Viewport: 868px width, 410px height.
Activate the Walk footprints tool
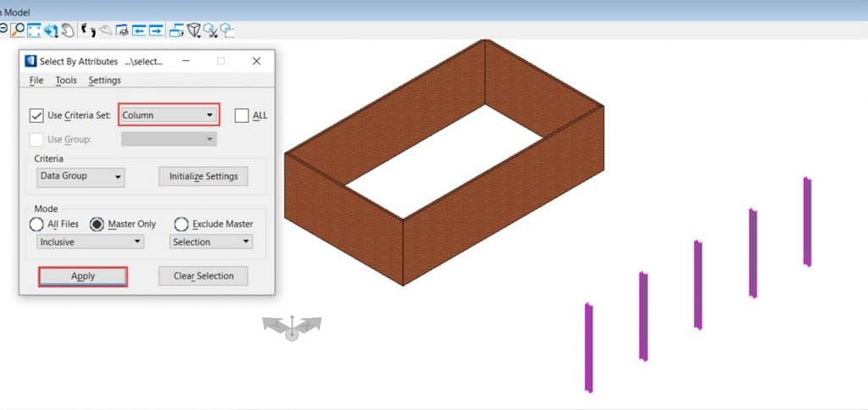tap(86, 30)
